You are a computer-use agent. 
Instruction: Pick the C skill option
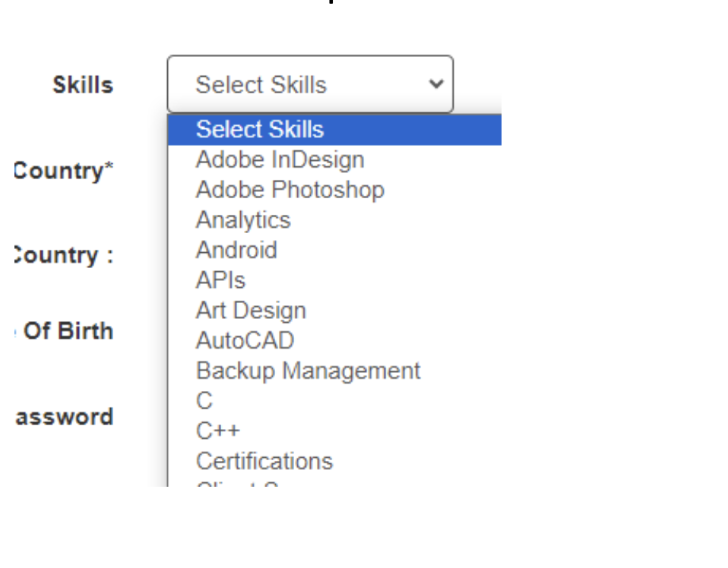click(x=204, y=400)
